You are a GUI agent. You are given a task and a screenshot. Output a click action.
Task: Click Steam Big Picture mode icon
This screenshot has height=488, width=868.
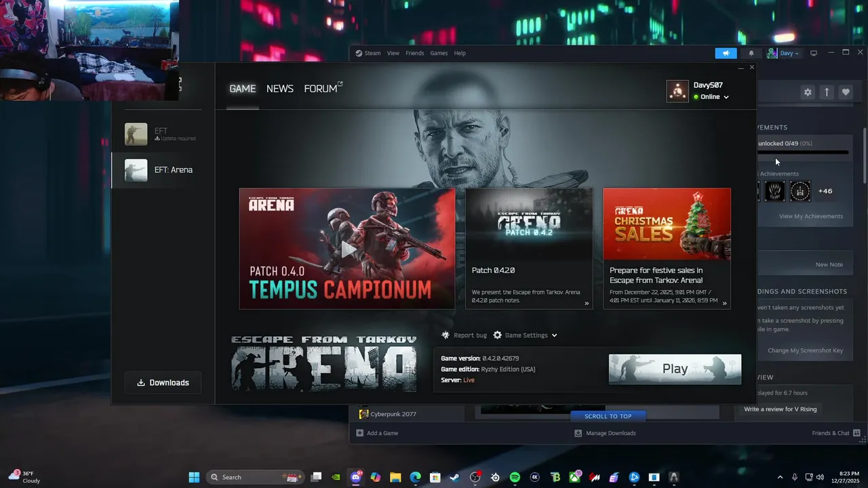(x=814, y=53)
